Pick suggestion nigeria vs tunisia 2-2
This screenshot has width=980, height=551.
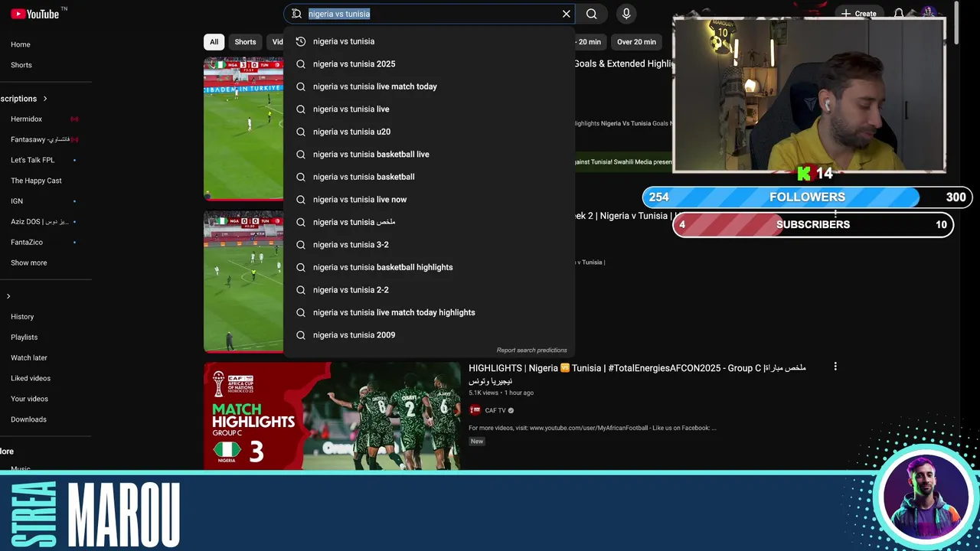point(429,290)
